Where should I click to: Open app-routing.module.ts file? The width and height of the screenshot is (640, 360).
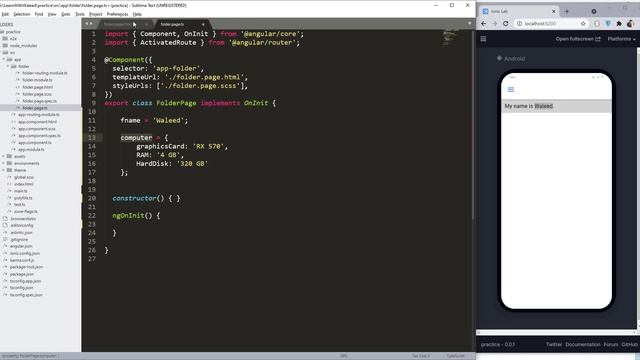click(39, 115)
